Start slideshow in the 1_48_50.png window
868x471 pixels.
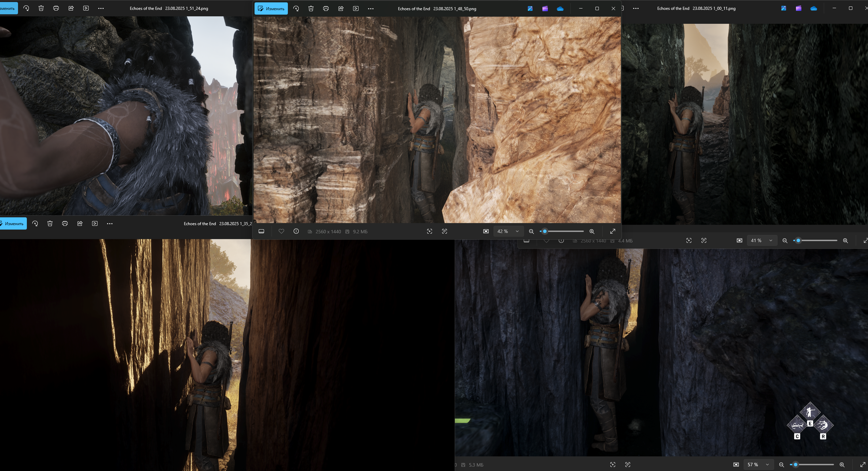356,8
